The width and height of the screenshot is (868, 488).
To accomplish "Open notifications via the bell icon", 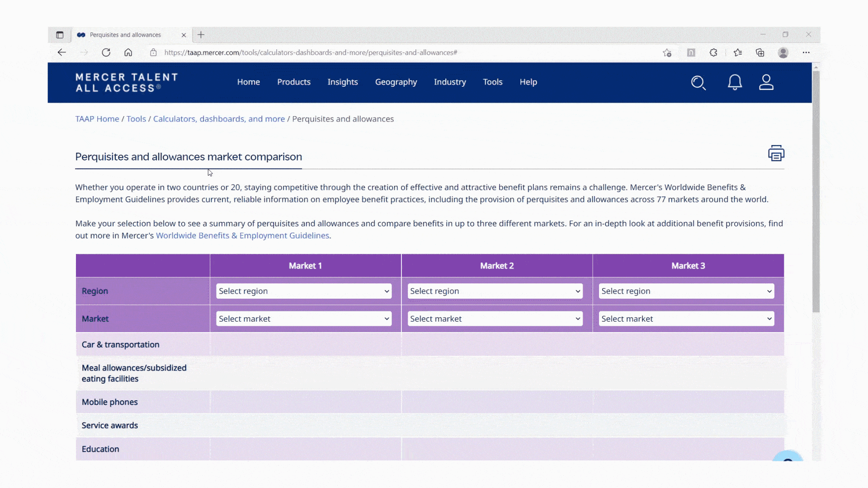I will 735,83.
